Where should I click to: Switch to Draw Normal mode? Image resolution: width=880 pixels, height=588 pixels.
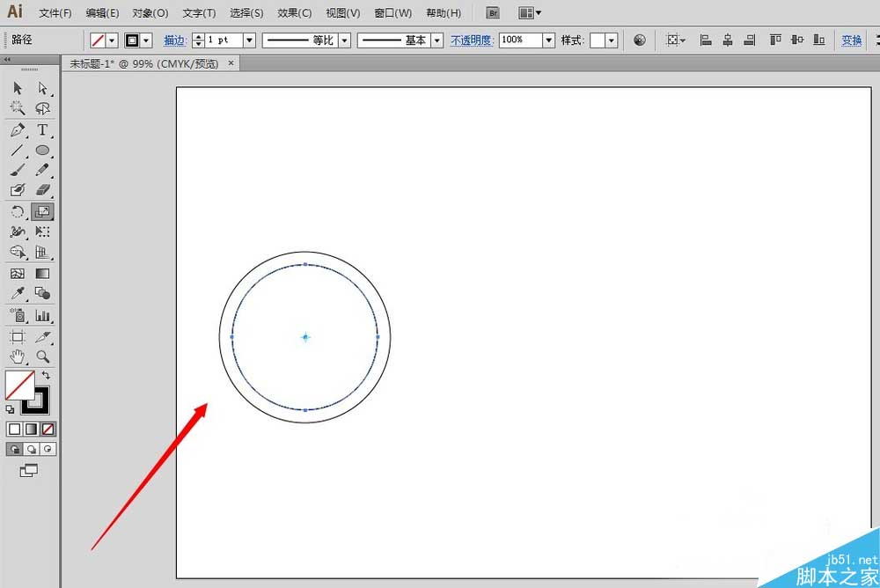15,449
